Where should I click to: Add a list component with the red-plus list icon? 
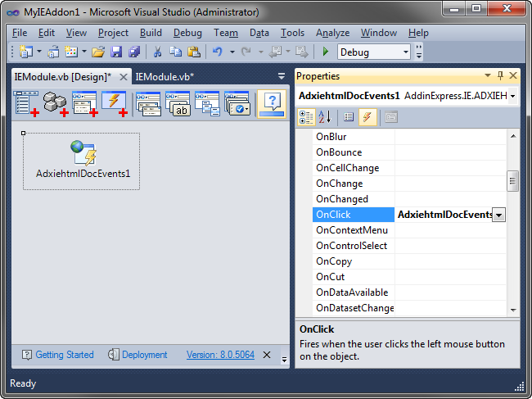tap(26, 104)
